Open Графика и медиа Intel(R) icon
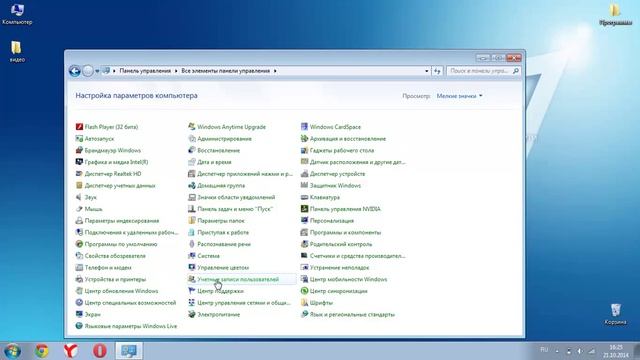 79,162
